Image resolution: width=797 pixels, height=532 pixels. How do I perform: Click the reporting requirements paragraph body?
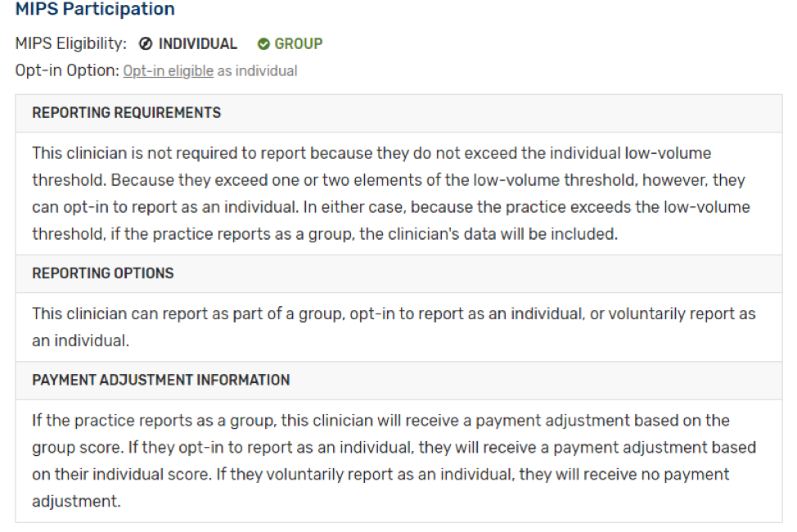pos(391,193)
